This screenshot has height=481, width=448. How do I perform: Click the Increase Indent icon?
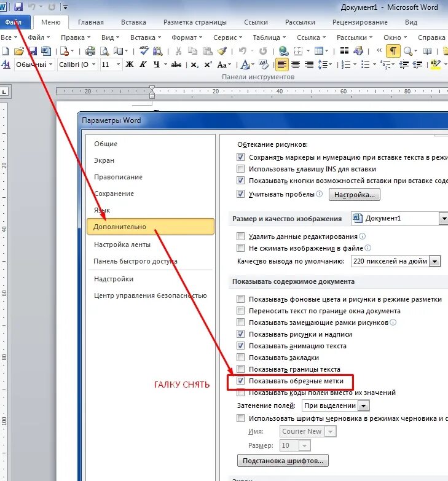click(x=418, y=65)
